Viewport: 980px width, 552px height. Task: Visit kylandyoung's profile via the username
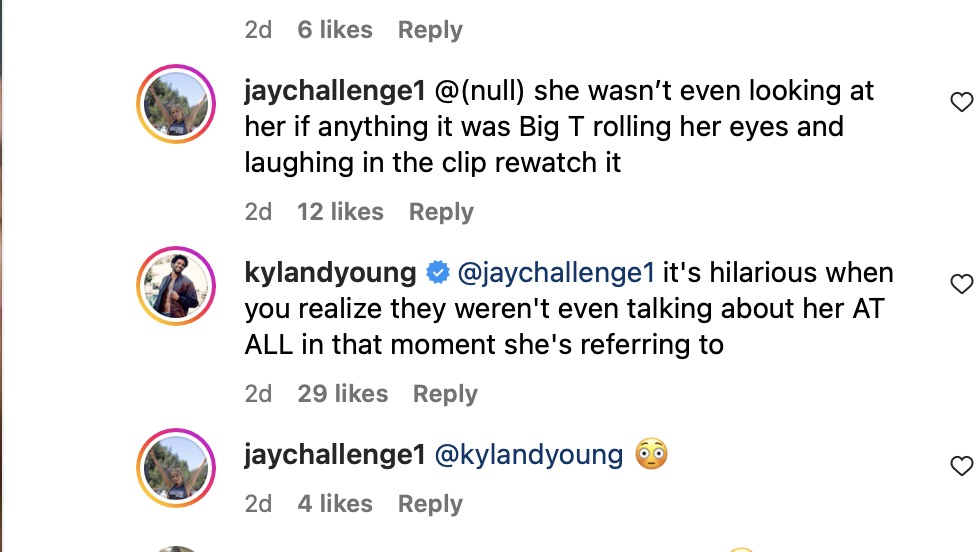[330, 273]
